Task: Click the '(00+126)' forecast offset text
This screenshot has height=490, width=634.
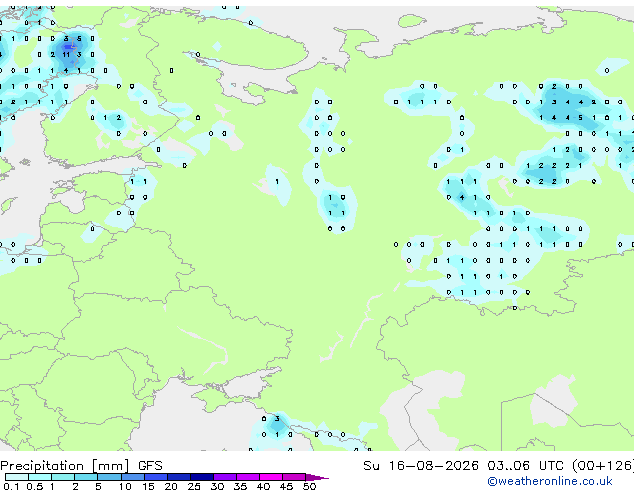Action: 603,465
